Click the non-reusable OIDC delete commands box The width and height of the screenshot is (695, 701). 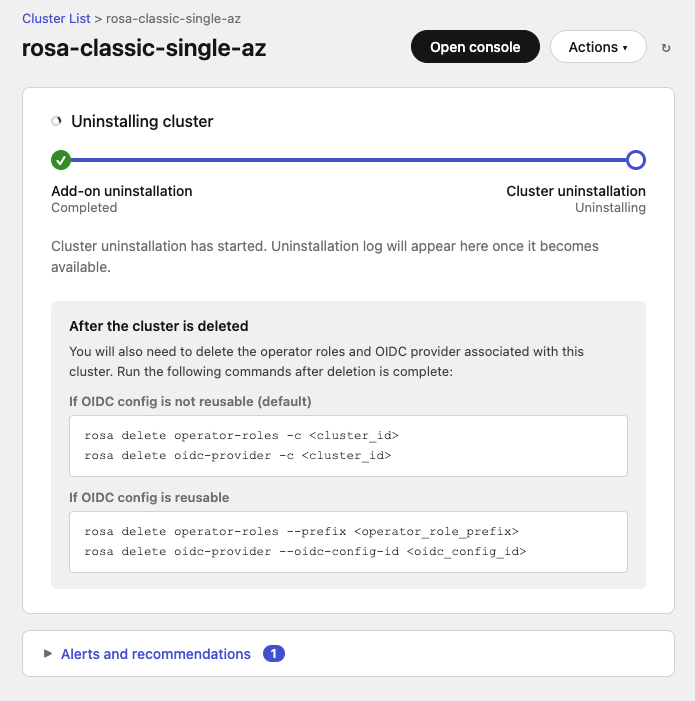pyautogui.click(x=348, y=446)
